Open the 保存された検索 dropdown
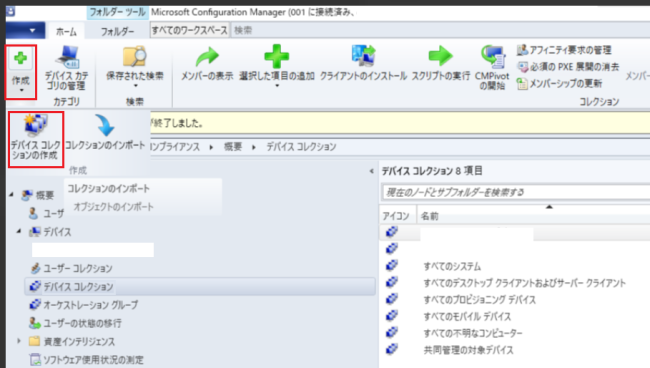This screenshot has height=368, width=650. point(135,67)
